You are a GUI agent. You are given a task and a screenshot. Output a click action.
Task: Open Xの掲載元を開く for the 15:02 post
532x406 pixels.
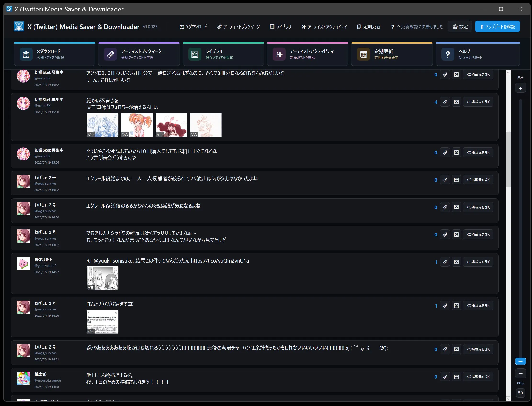478,180
